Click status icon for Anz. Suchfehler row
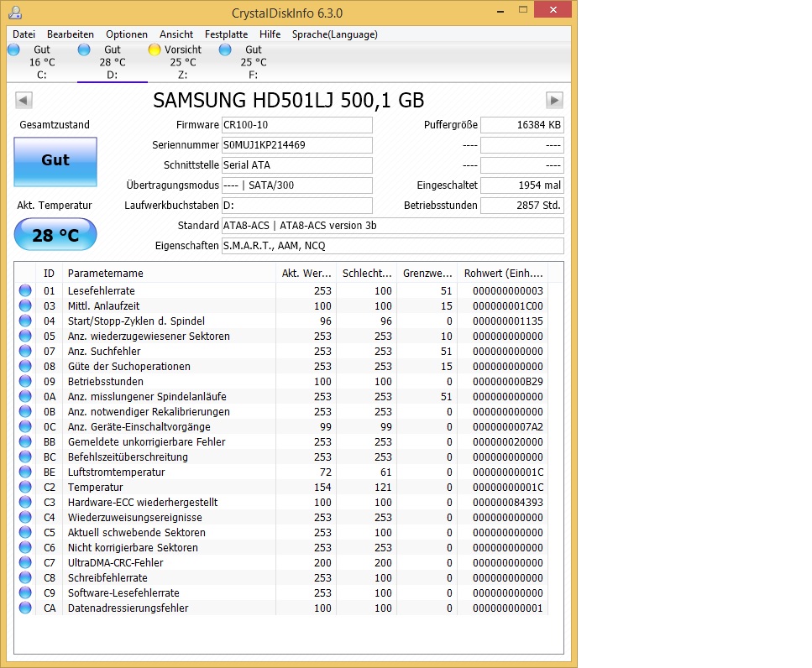The width and height of the screenshot is (812, 668). 25,351
